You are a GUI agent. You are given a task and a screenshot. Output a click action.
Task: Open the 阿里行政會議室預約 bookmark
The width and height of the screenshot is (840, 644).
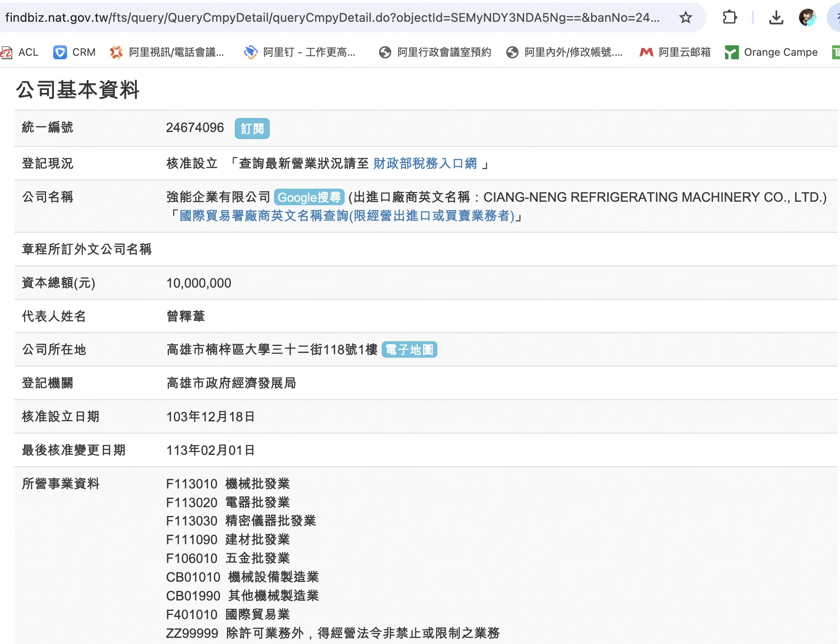[435, 52]
